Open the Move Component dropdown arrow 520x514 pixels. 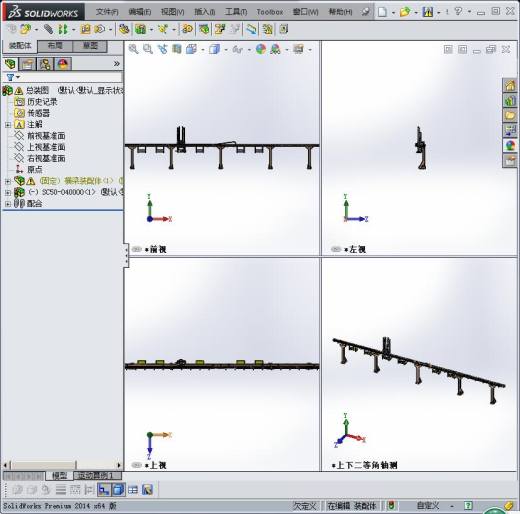click(110, 30)
